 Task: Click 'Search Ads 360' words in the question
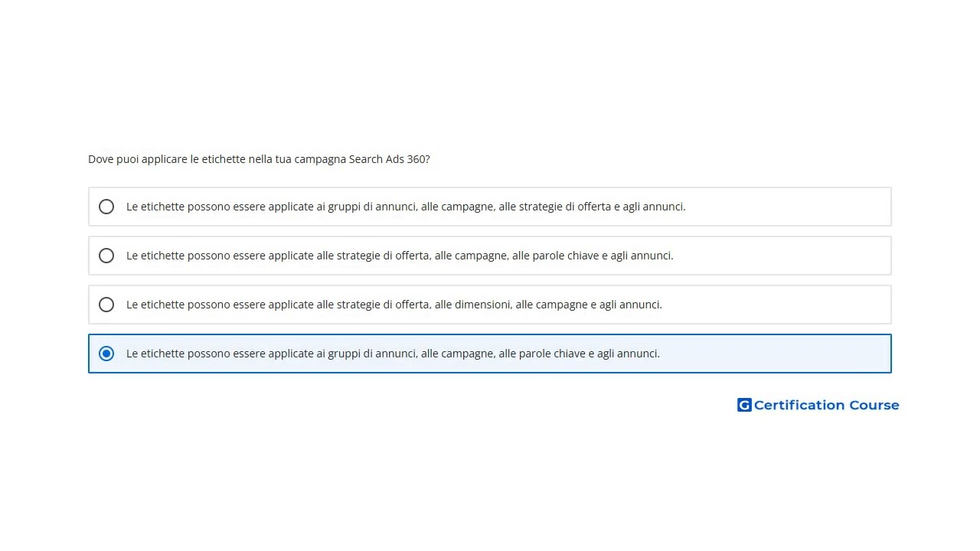[x=389, y=159]
